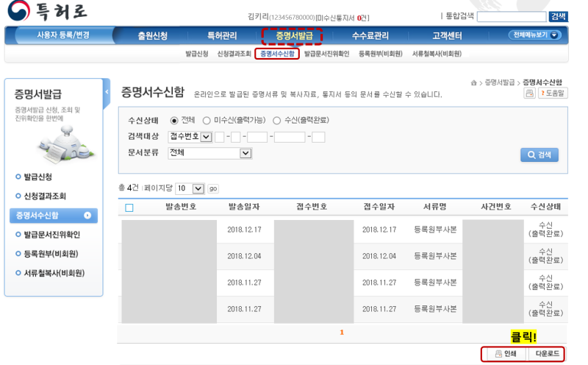Click 등록원부(비회원) in the left sidebar
The width and height of the screenshot is (588, 365).
point(51,254)
